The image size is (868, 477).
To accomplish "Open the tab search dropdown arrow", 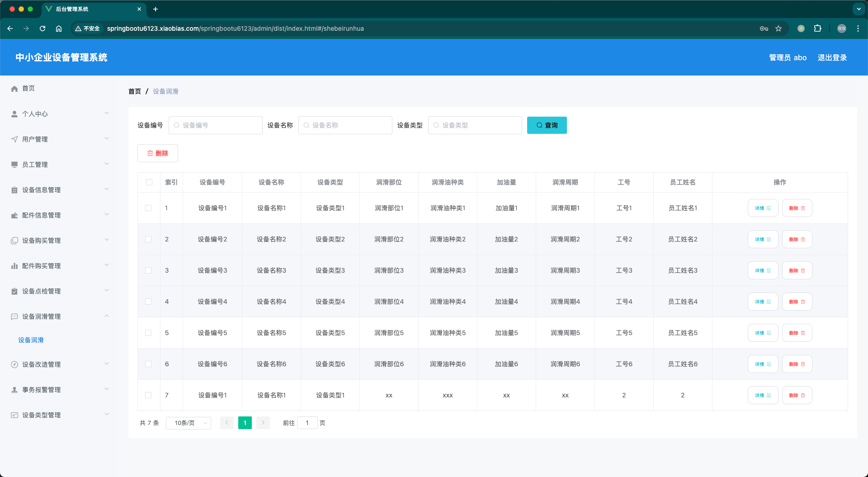I will [x=859, y=9].
